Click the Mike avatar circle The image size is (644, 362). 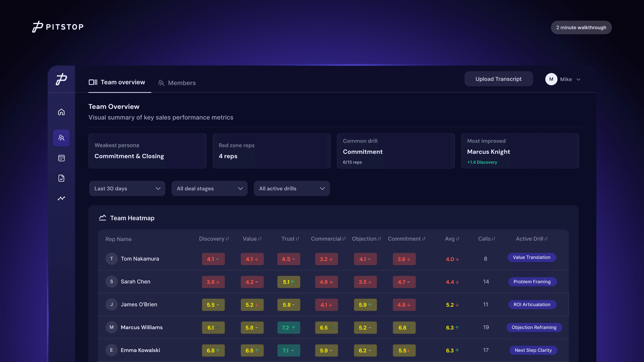click(551, 79)
